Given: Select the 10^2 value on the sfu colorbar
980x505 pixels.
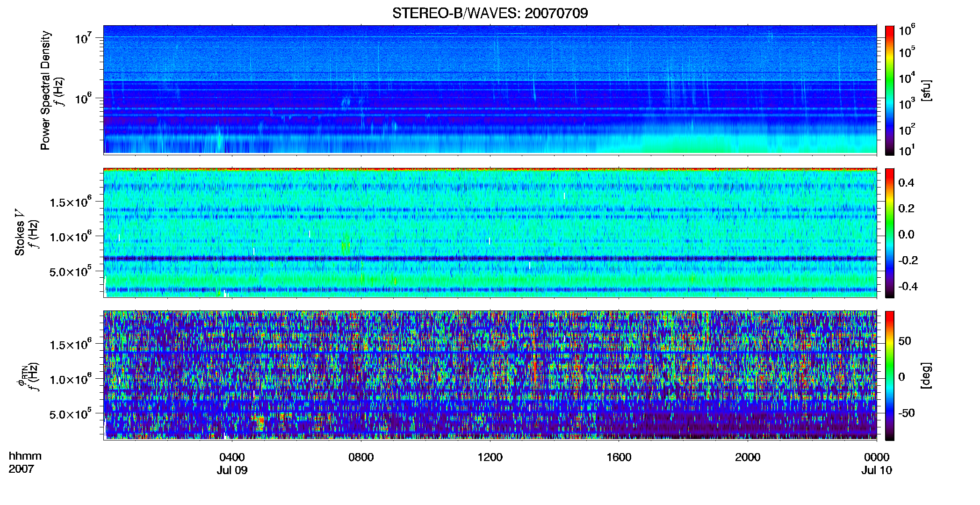Looking at the screenshot, I should point(907,129).
